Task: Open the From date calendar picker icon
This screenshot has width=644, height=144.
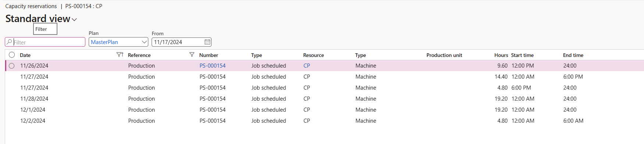Action: point(208,42)
